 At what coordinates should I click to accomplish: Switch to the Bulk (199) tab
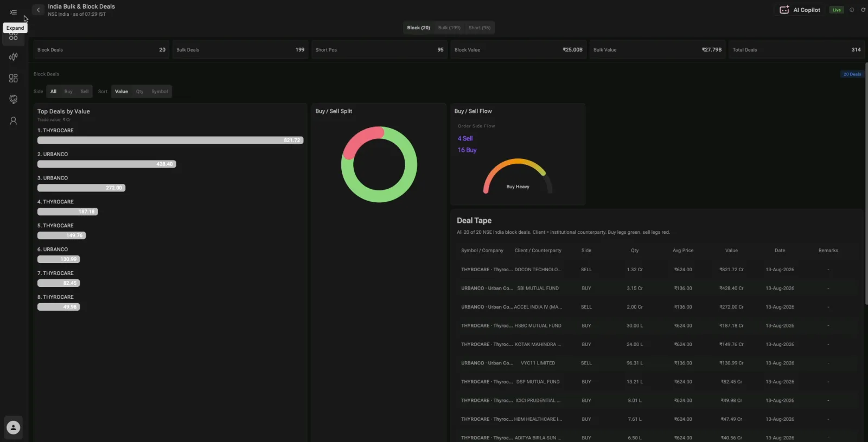(x=449, y=28)
